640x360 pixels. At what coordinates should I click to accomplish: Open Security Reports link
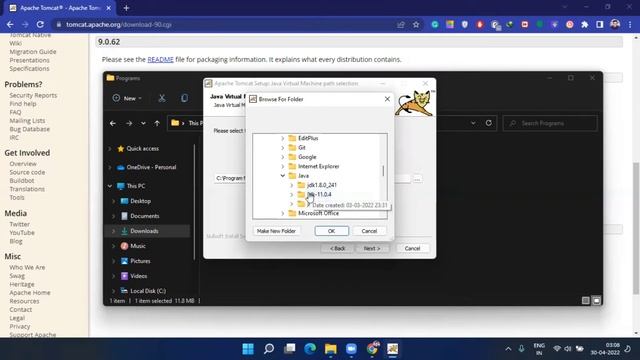[x=33, y=95]
